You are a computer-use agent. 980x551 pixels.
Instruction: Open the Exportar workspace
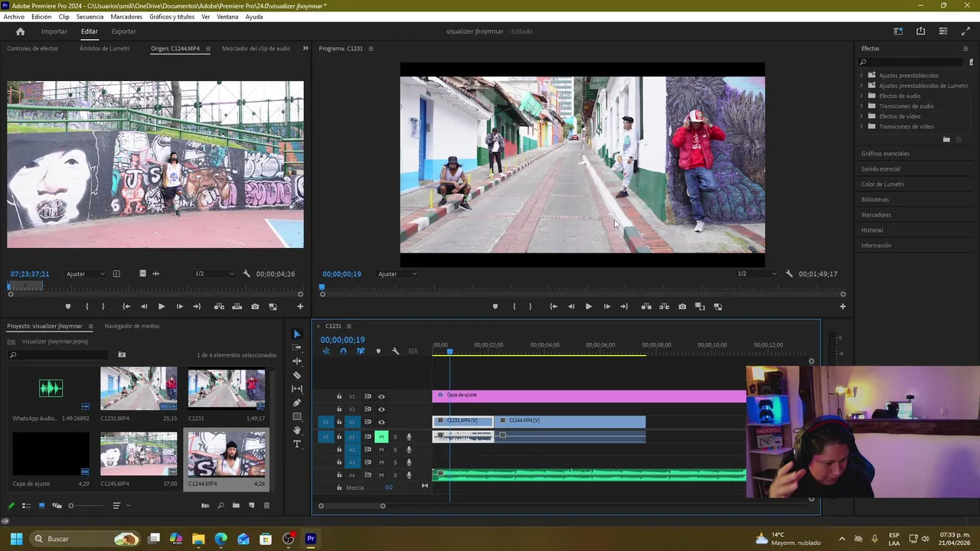click(x=123, y=31)
